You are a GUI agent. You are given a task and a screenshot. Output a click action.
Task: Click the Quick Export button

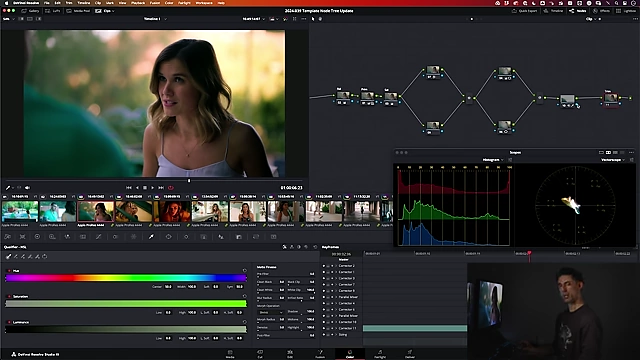524,11
